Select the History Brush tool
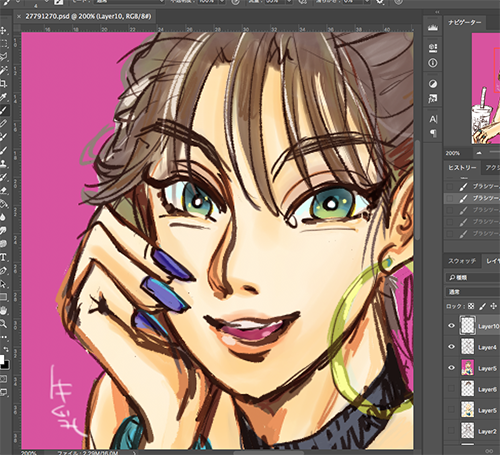500x455 pixels. click(x=4, y=177)
